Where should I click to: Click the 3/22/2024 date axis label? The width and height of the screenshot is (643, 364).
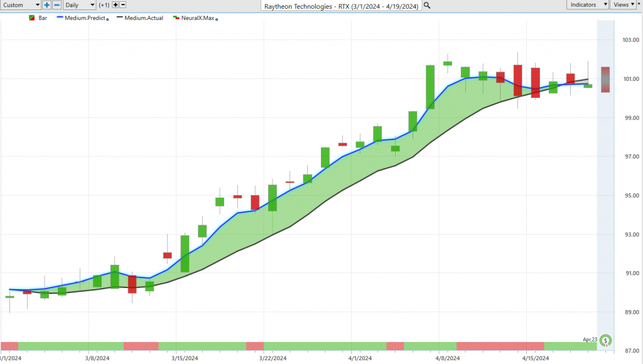[273, 358]
